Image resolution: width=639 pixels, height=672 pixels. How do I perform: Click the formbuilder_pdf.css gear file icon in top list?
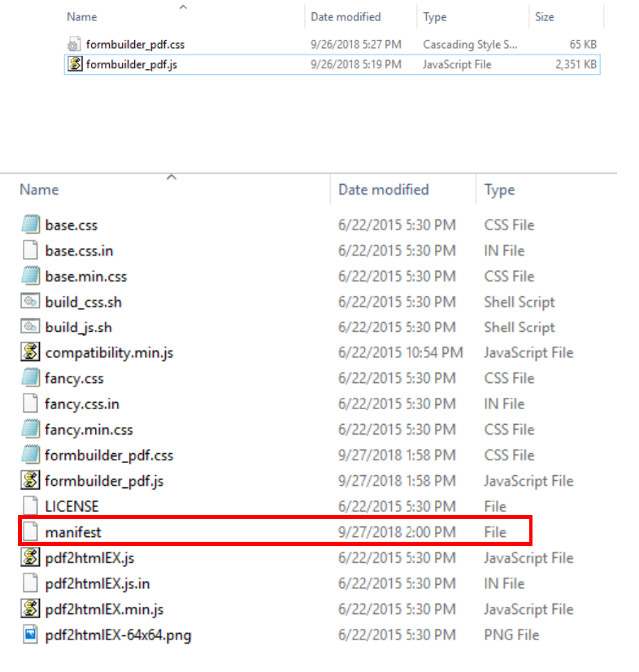(74, 45)
